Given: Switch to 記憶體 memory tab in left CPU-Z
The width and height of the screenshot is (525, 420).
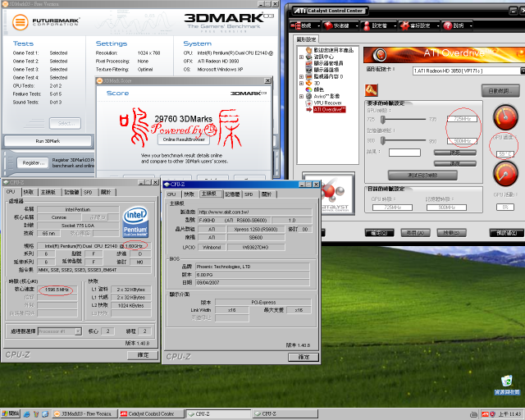Looking at the screenshot, I should coord(71,192).
